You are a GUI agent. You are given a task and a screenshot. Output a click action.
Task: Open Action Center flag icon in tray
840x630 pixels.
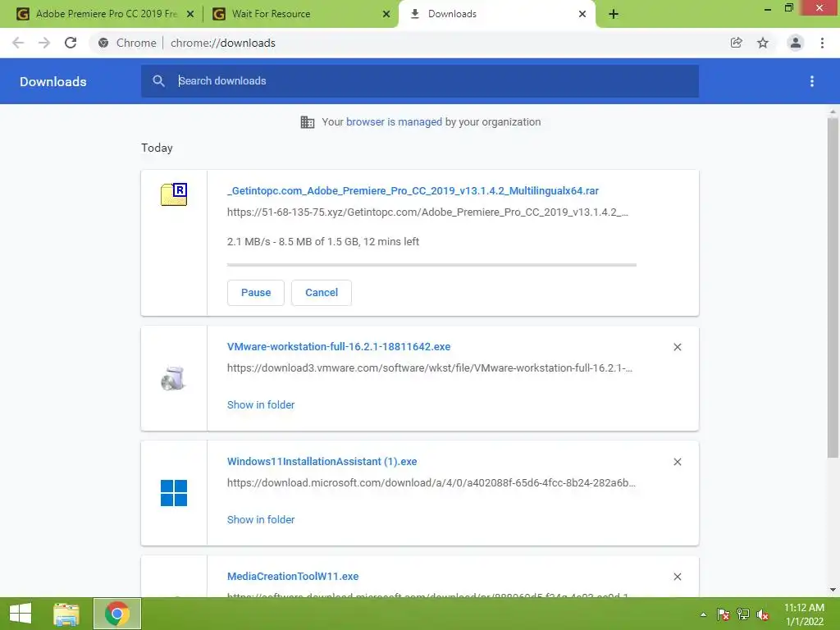click(724, 614)
